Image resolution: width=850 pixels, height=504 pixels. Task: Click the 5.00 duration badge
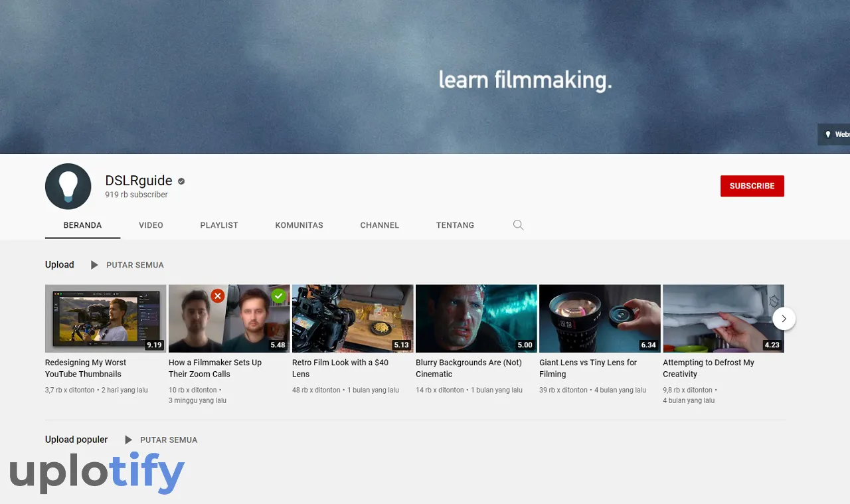[525, 345]
